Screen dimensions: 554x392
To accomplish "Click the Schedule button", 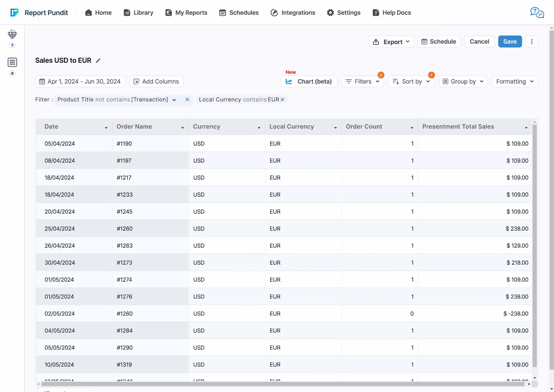I will 439,42.
